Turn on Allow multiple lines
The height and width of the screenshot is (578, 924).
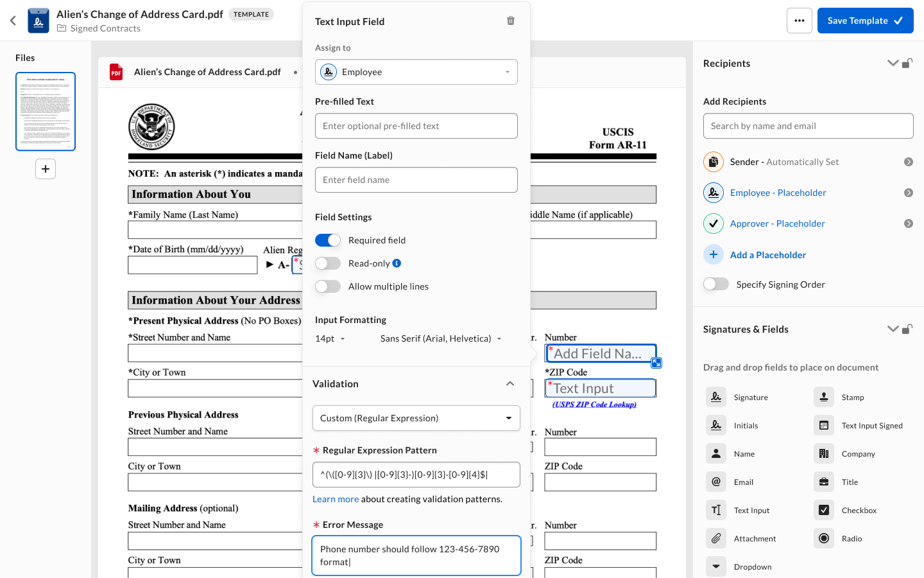(x=328, y=286)
